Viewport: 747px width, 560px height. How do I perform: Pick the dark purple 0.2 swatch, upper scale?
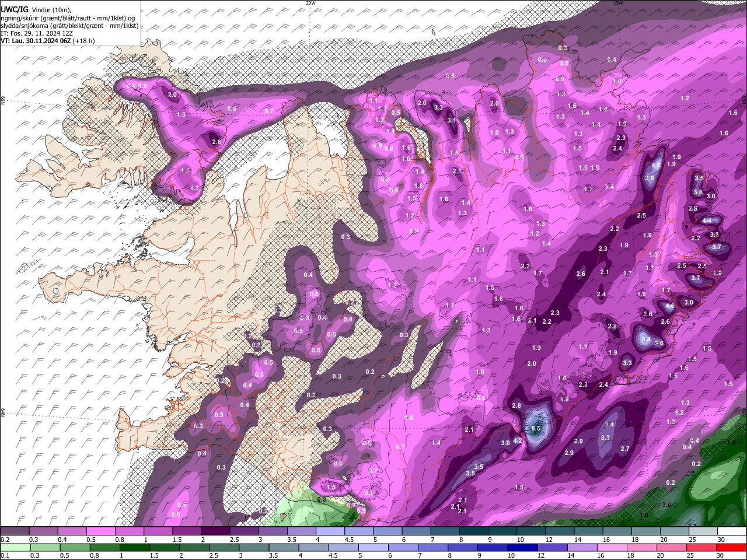(14, 531)
